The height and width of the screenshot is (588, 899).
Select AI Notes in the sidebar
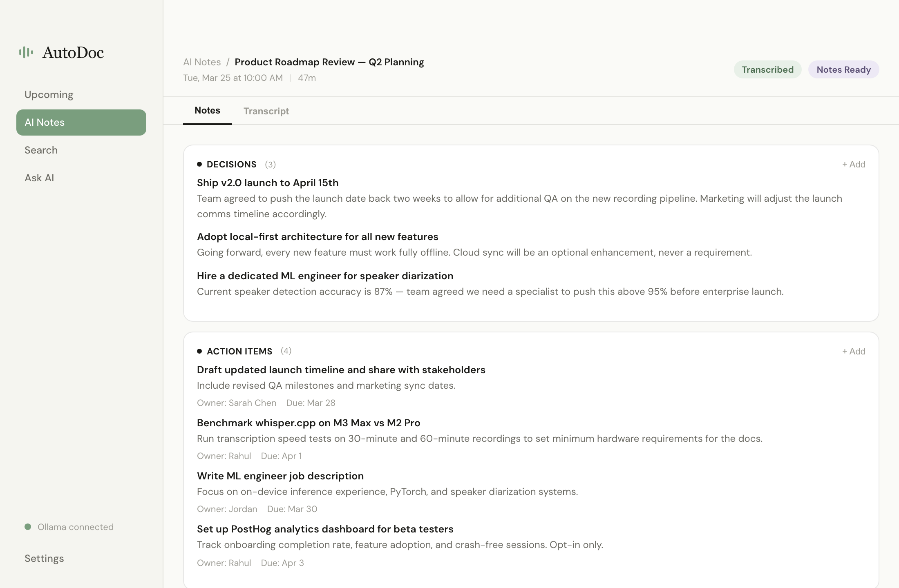(x=44, y=122)
